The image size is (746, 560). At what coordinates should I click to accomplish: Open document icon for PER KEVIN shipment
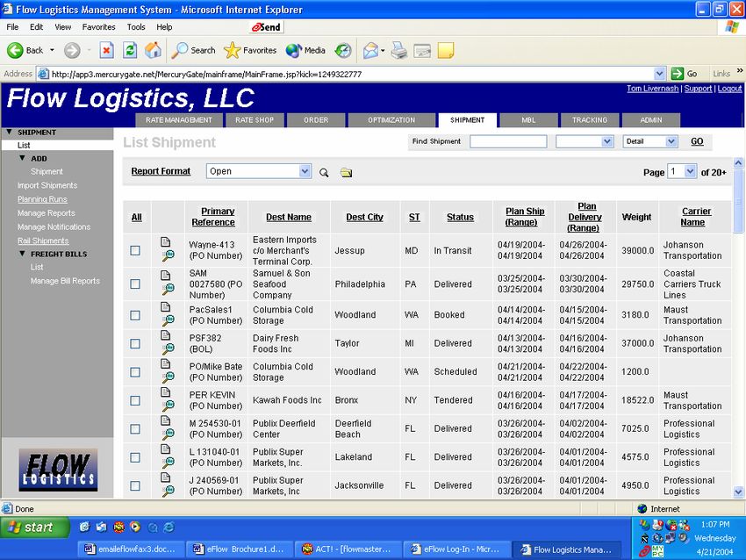click(x=166, y=392)
